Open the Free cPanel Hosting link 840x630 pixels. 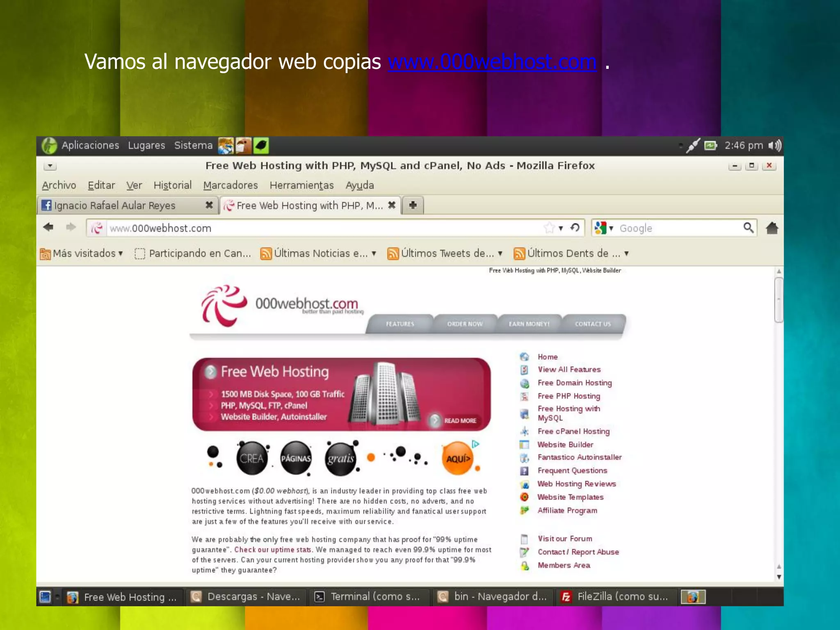(573, 431)
